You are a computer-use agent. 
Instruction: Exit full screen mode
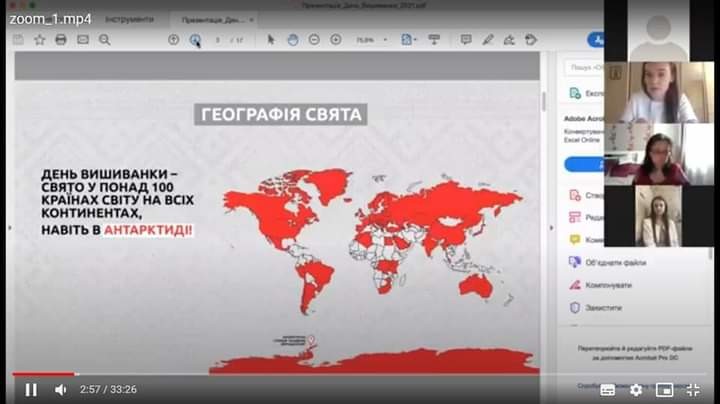click(x=693, y=390)
